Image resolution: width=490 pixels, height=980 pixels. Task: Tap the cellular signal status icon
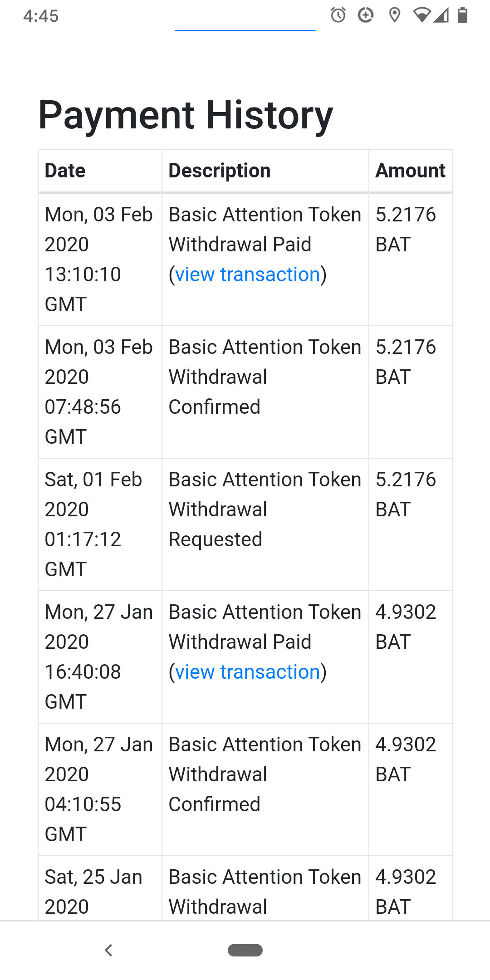pos(441,15)
